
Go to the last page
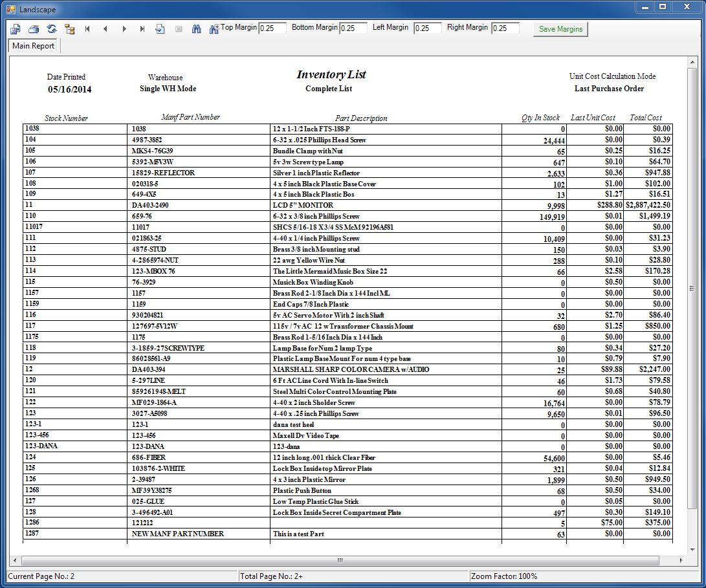[142, 29]
